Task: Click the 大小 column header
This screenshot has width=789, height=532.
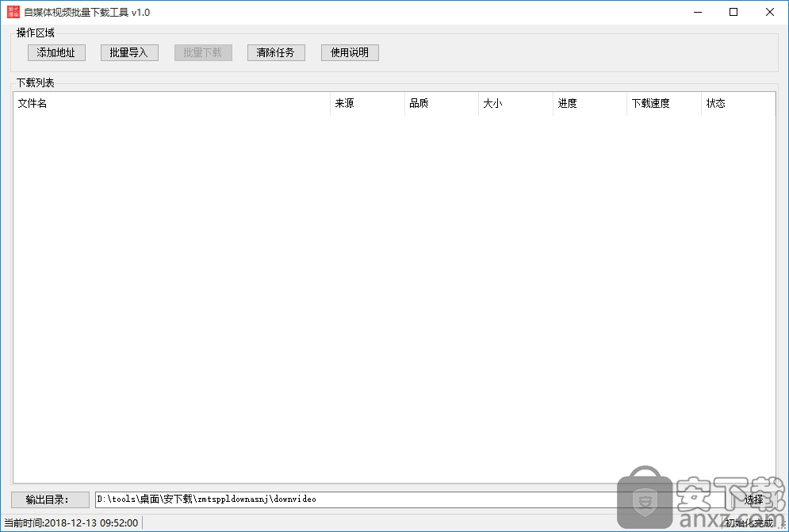Action: click(x=515, y=104)
